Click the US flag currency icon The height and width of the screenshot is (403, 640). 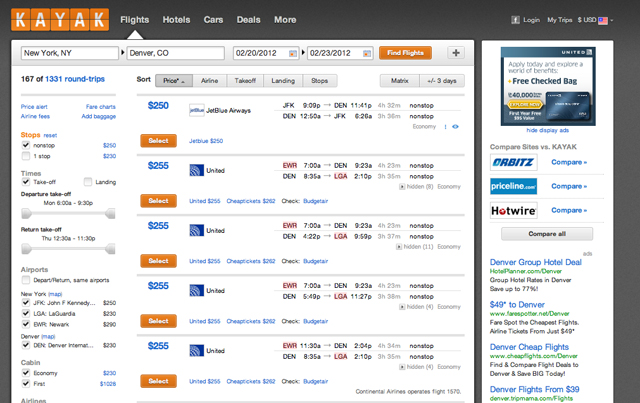(603, 20)
